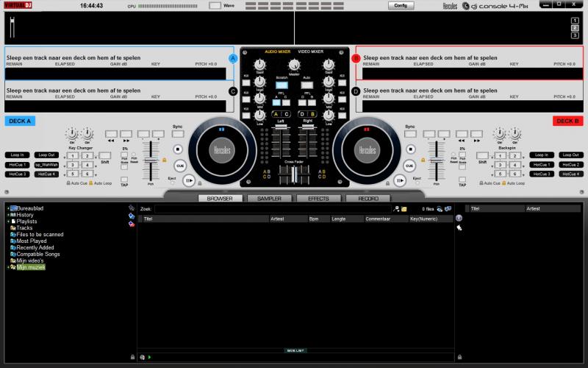The image size is (588, 368).
Task: Enable PFL for deck A
Action: point(276,102)
